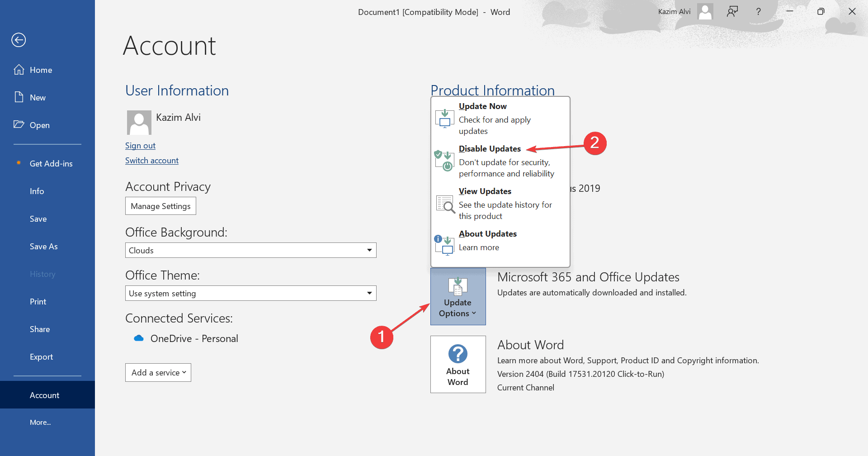This screenshot has width=868, height=456.
Task: Open the Share page
Action: pyautogui.click(x=47, y=329)
